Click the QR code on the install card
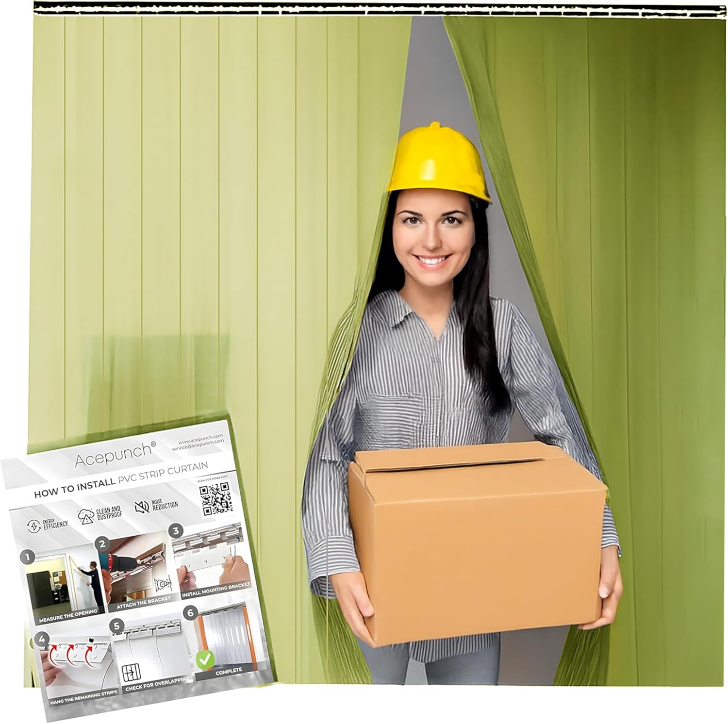Screen dimensions: 728x724 click(x=216, y=499)
